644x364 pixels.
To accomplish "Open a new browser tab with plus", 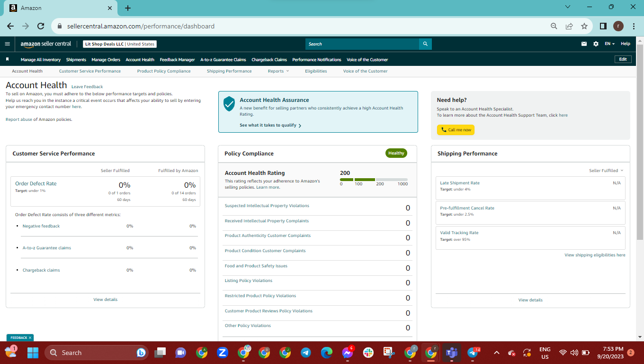I will 128,8.
